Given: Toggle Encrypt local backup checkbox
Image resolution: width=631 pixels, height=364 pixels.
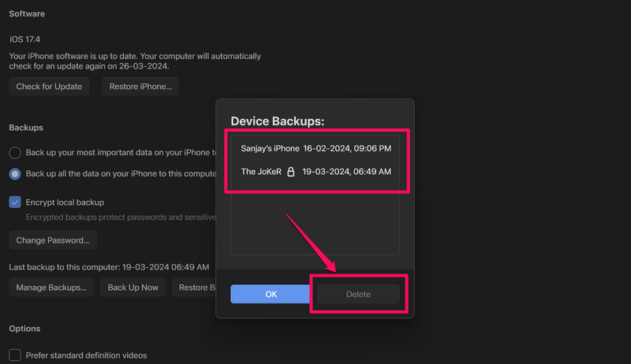Looking at the screenshot, I should 15,202.
